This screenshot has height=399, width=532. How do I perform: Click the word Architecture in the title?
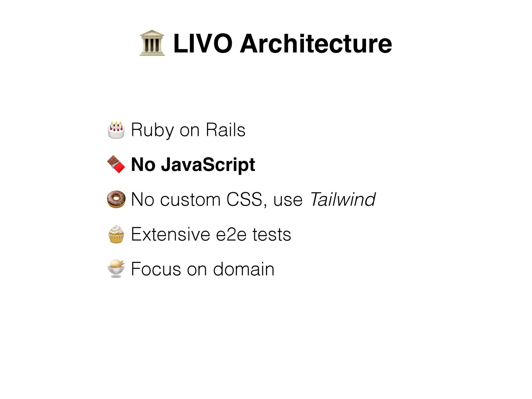pos(316,44)
